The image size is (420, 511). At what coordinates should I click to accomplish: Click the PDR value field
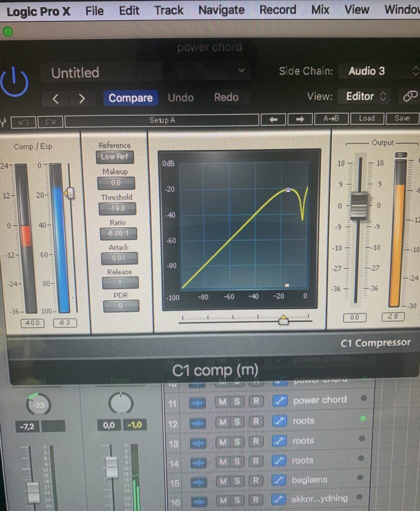pos(121,306)
